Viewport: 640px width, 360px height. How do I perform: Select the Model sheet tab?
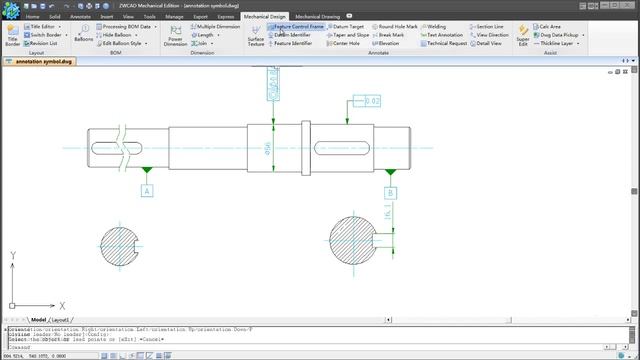pyautogui.click(x=38, y=320)
